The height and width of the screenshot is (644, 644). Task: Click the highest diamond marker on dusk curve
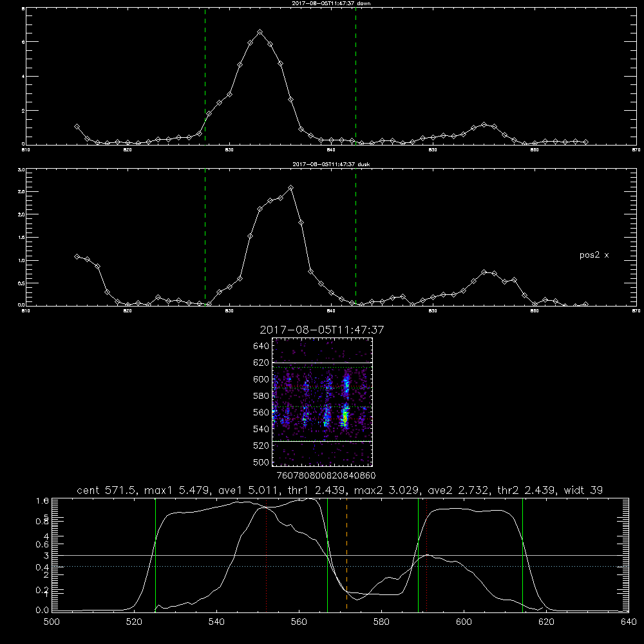coord(291,187)
